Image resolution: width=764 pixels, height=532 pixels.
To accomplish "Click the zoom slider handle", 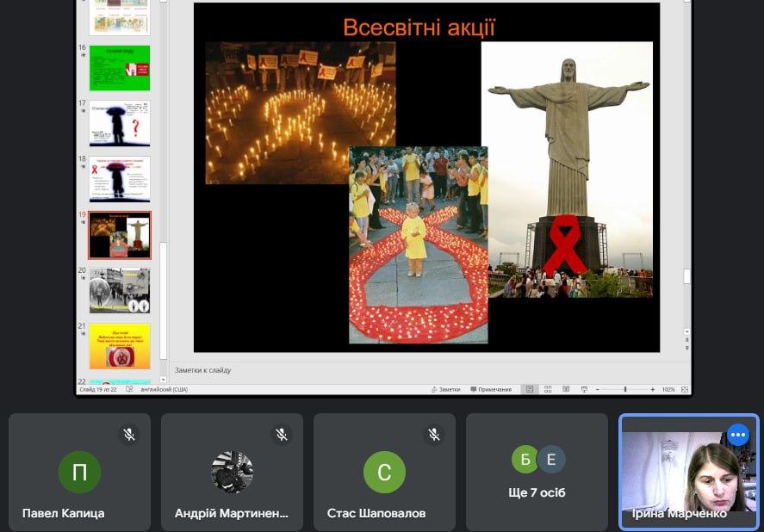I will coord(625,389).
